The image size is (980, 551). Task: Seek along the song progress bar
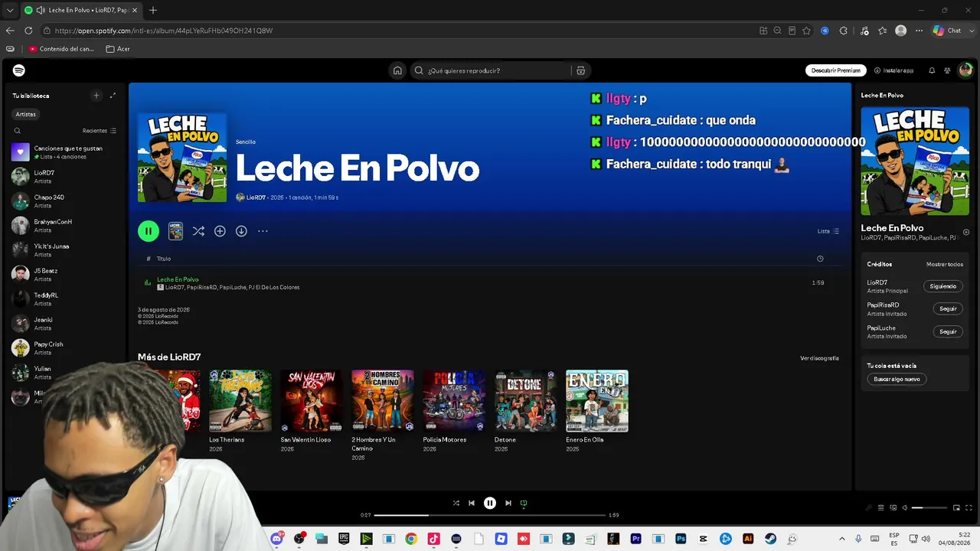[x=490, y=515]
